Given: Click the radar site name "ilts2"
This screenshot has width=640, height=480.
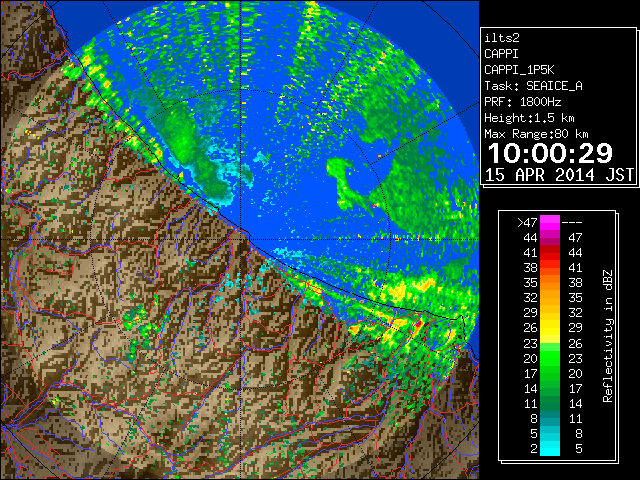Looking at the screenshot, I should [502, 38].
